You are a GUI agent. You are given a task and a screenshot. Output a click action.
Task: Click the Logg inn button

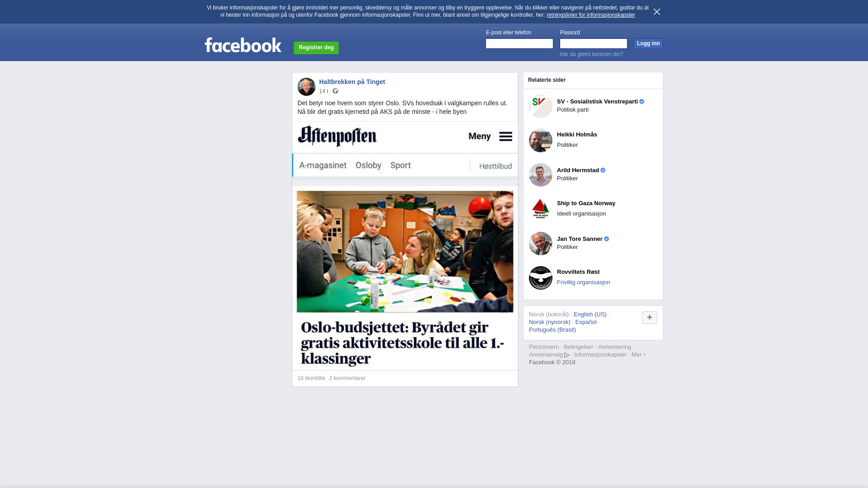(x=648, y=44)
